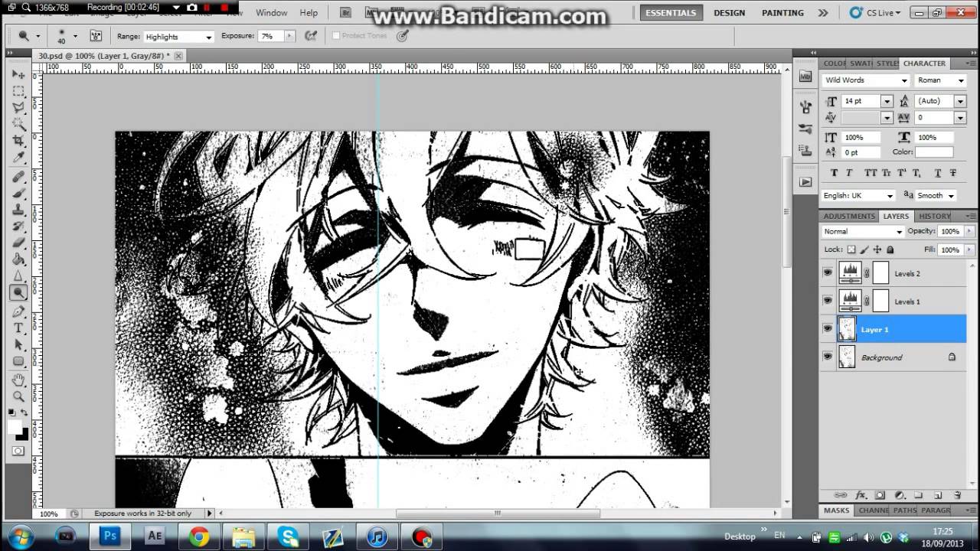Select the Pen tool
The width and height of the screenshot is (980, 551).
point(18,311)
